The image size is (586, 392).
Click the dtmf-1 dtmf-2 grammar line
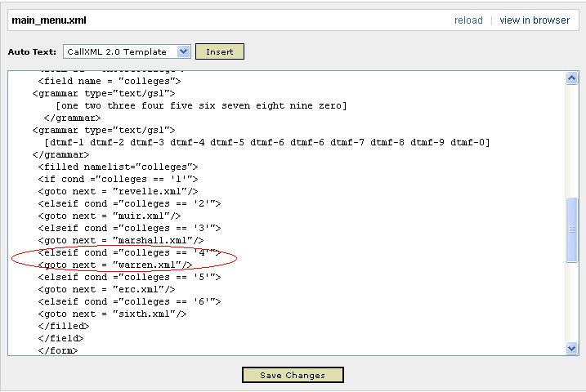(x=267, y=142)
